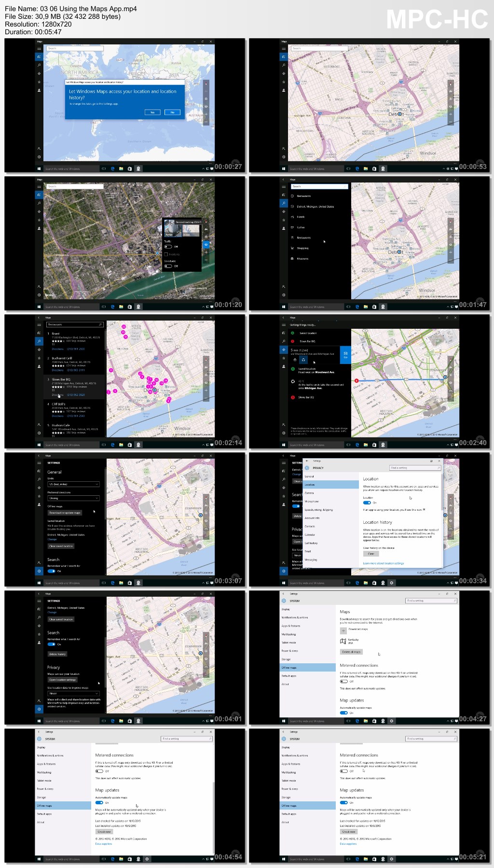
Task: Click the search sidebar icon in 00:01:47 frame
Action: click(284, 203)
